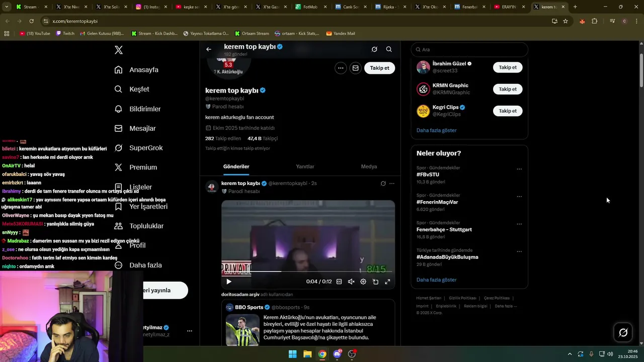Follow kerem top kaybı with Takip et

[x=379, y=68]
